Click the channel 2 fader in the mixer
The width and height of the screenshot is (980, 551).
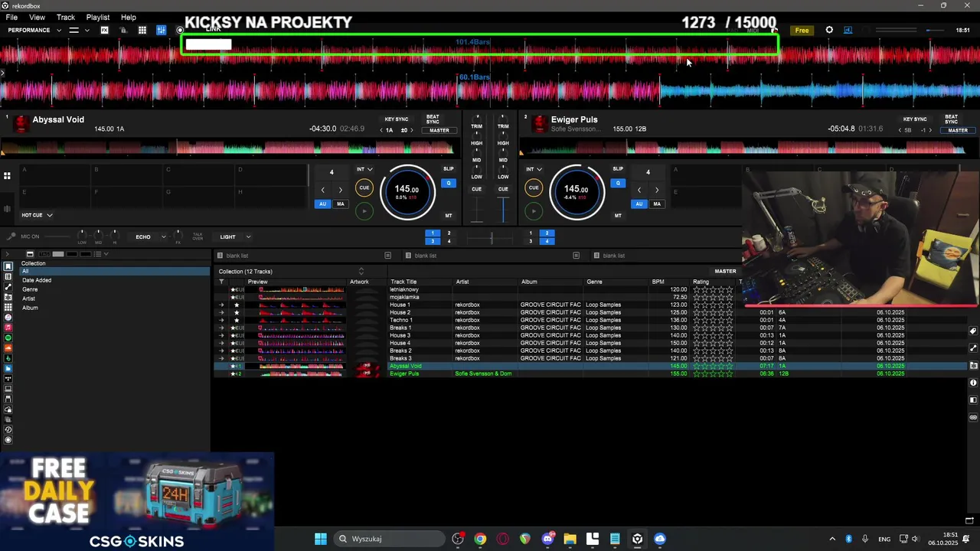[x=503, y=210]
